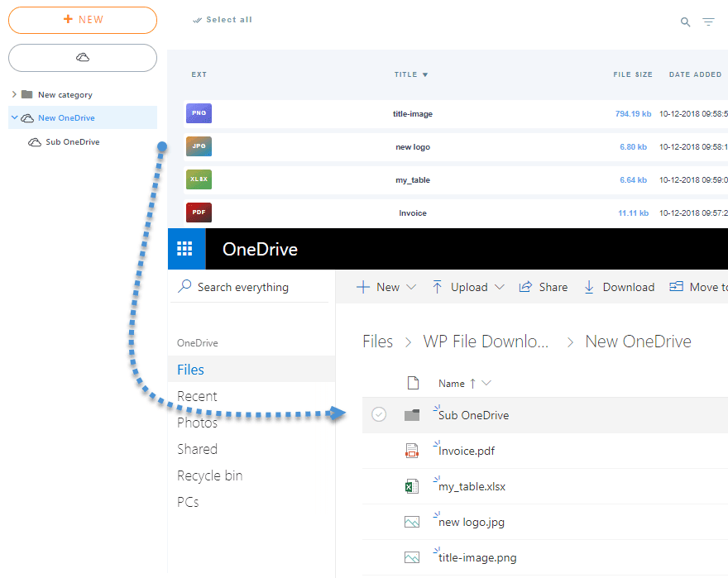Click the Sub OneDrive cloud icon
The image size is (728, 578).
click(x=35, y=142)
